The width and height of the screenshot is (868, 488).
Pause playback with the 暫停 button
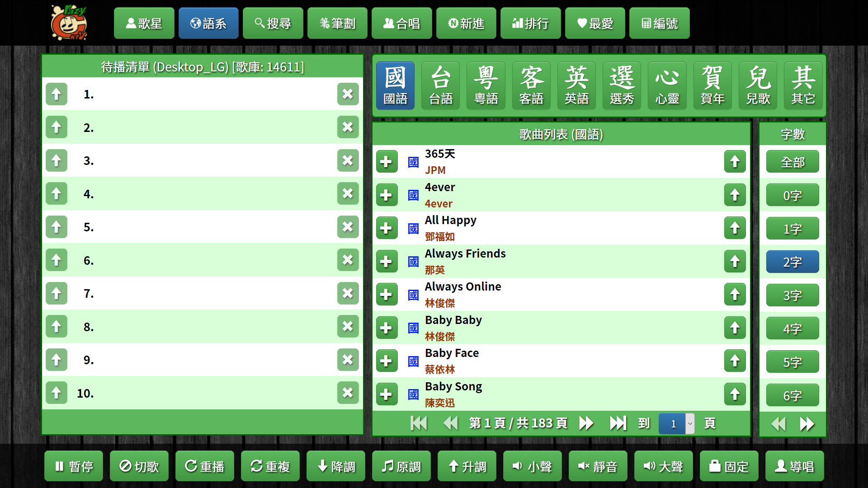(74, 466)
